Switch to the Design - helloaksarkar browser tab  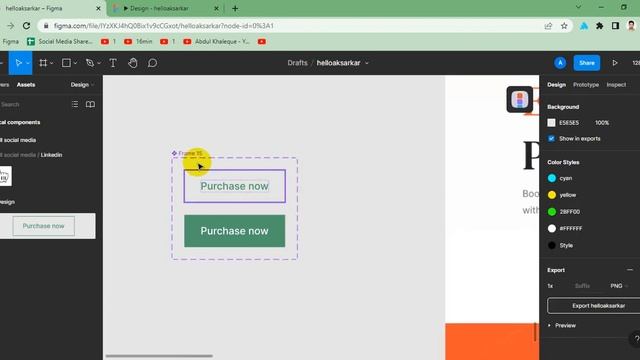(167, 8)
